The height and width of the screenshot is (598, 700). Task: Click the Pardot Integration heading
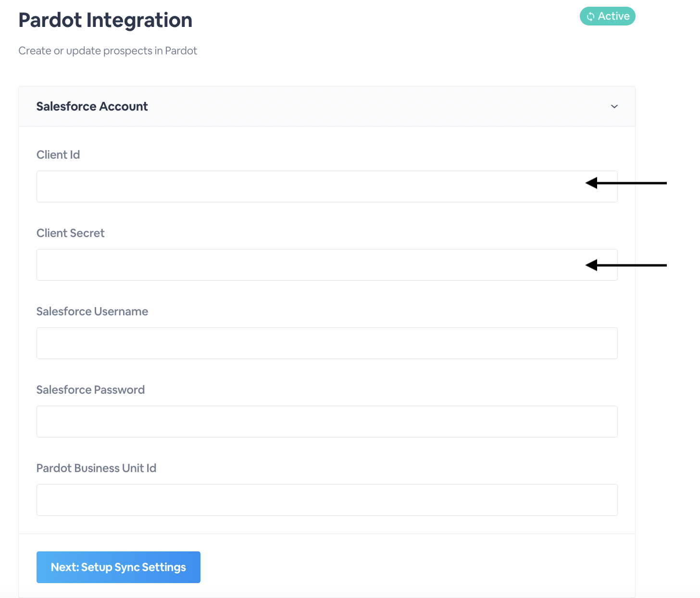(x=105, y=20)
